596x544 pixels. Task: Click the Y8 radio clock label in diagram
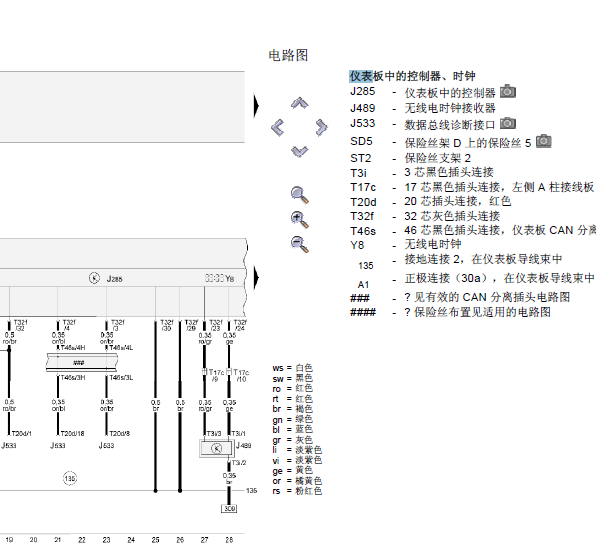pos(229,279)
